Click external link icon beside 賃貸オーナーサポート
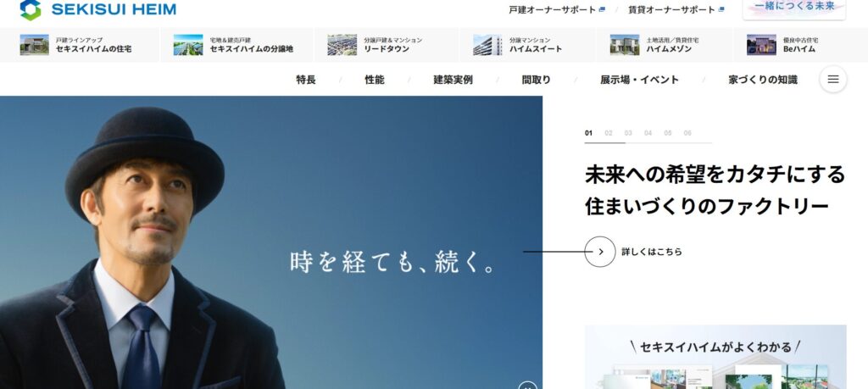This screenshot has height=389, width=868. click(721, 9)
